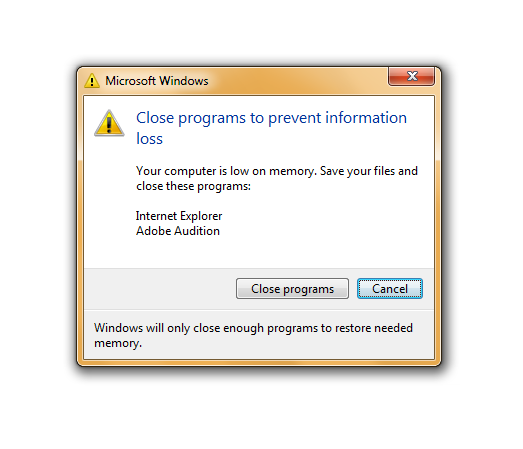Viewport: 523px width, 449px height.
Task: Click the small warning icon in title bar
Action: click(x=92, y=81)
